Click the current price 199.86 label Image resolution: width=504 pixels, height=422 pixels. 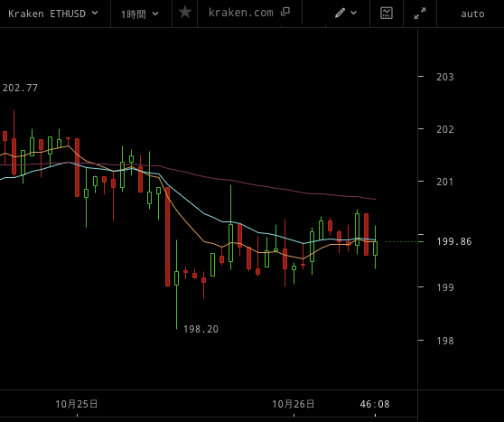453,241
